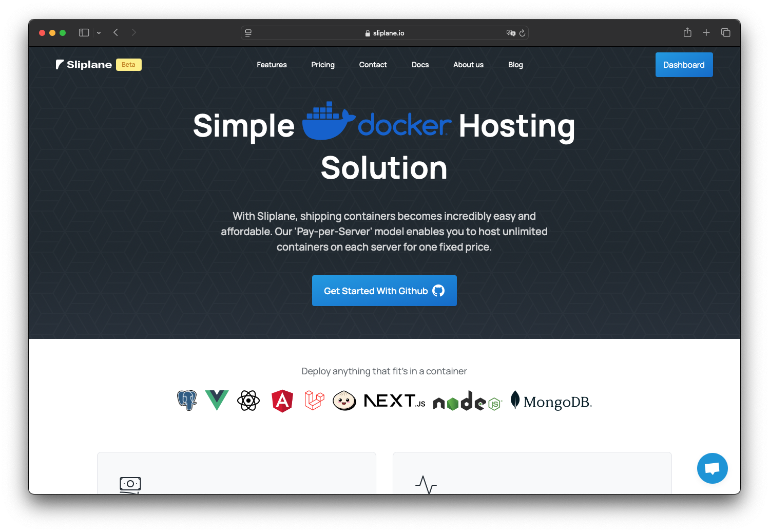The height and width of the screenshot is (532, 769).
Task: Click the React atom logo
Action: point(248,401)
